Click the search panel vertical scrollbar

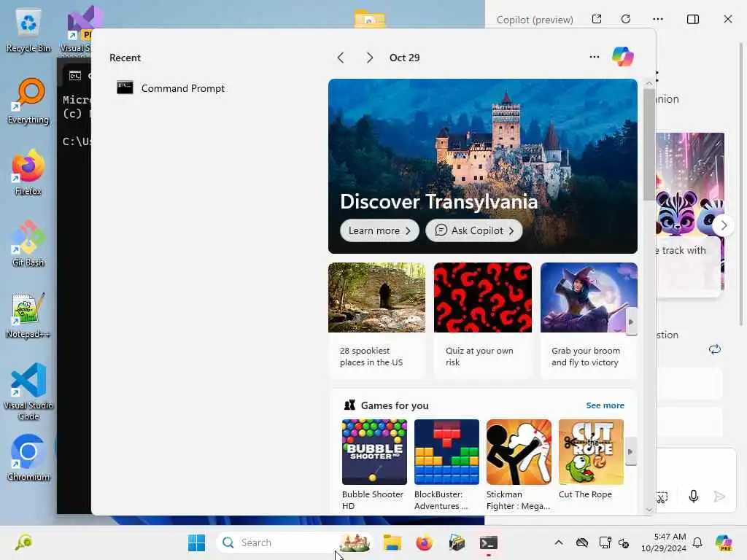tap(649, 145)
